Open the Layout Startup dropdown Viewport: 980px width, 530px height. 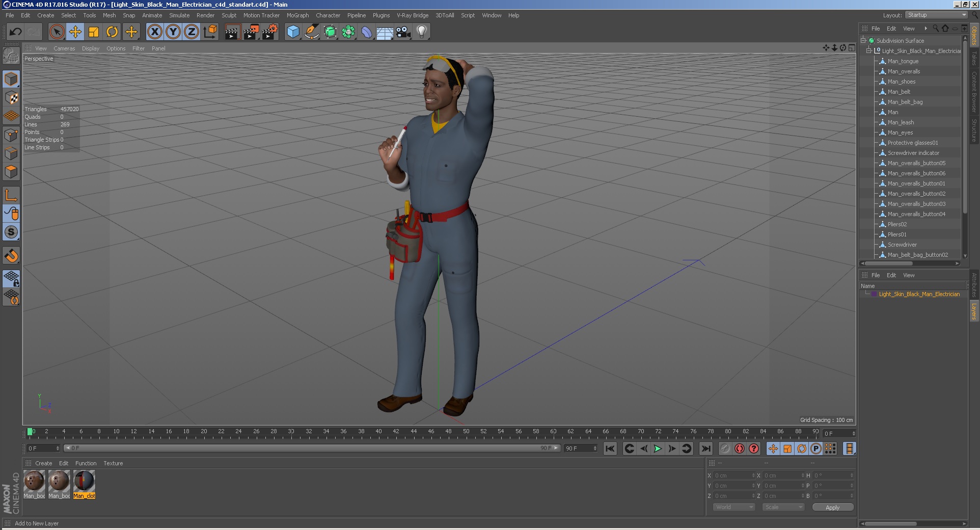[936, 15]
